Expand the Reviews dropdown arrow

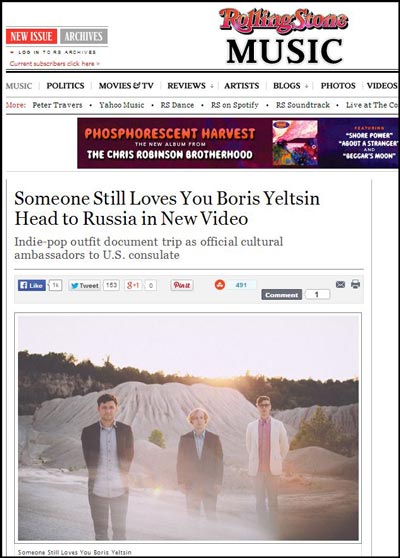coord(212,86)
